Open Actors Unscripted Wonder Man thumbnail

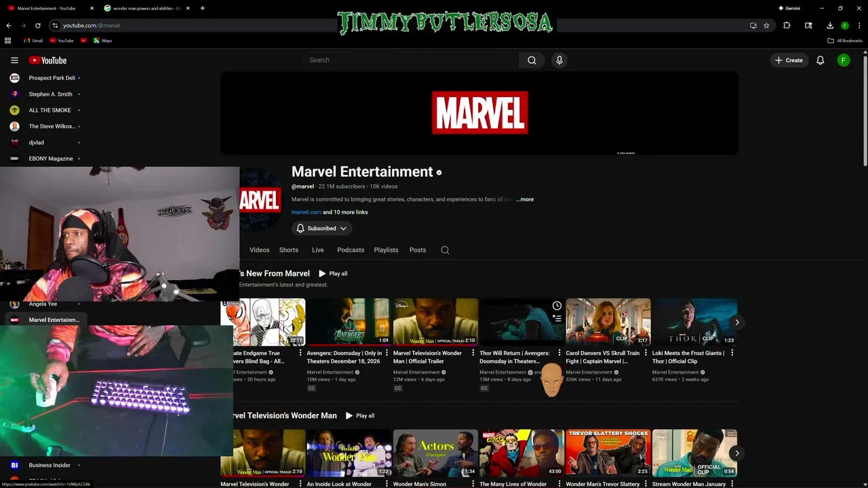pyautogui.click(x=435, y=453)
